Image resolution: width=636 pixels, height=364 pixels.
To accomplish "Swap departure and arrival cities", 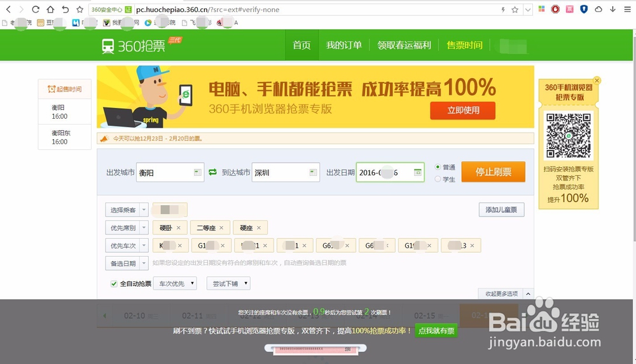I will click(x=212, y=172).
